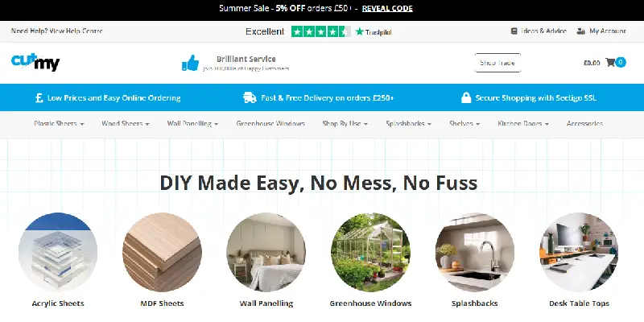Screen dimensions: 644x322
Task: Click the padlock secure shopping icon
Action: (x=466, y=97)
